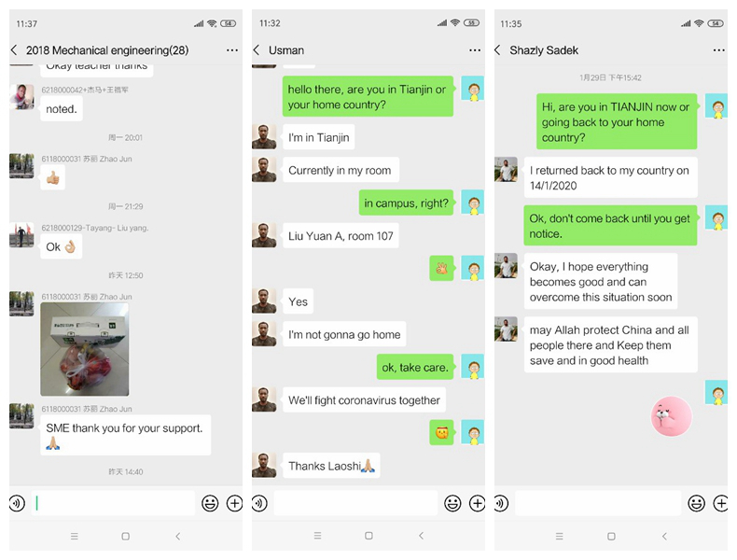Tap message input field in group chat
737x560 pixels.
(113, 503)
